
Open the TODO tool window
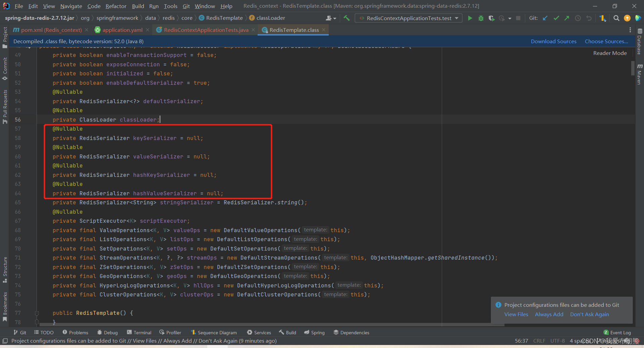point(44,332)
